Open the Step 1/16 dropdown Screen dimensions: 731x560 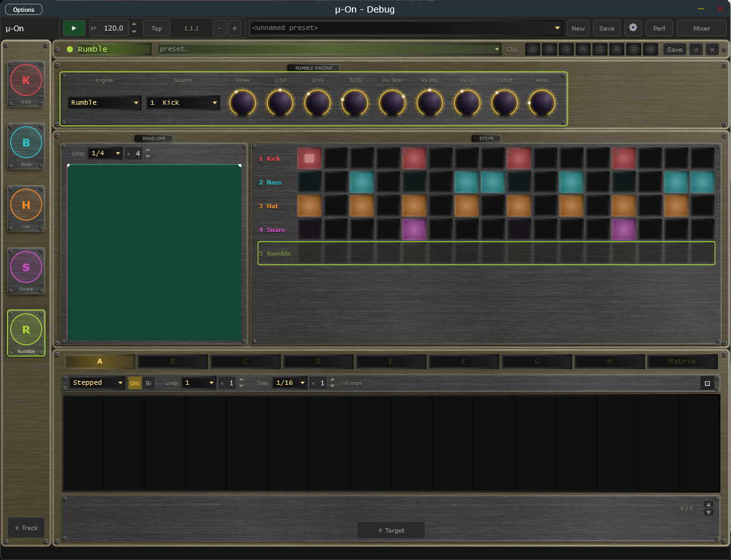click(290, 383)
